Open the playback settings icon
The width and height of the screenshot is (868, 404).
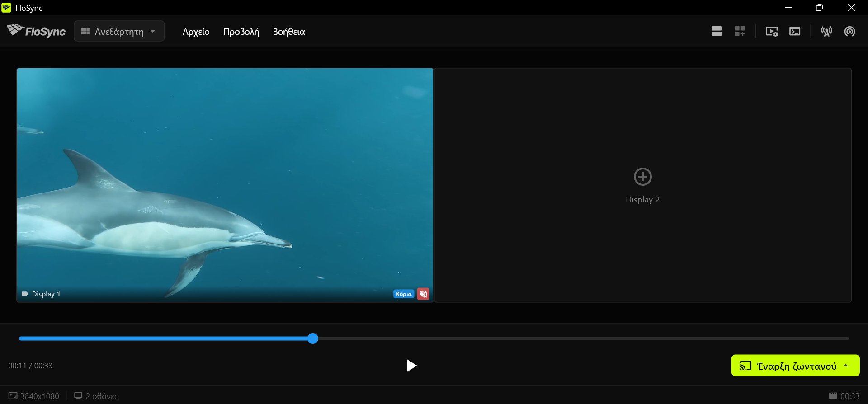772,31
